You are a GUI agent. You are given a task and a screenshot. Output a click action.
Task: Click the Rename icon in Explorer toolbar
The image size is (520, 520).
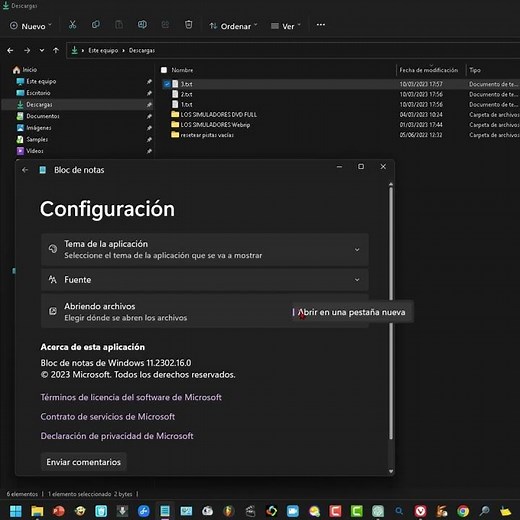142,25
